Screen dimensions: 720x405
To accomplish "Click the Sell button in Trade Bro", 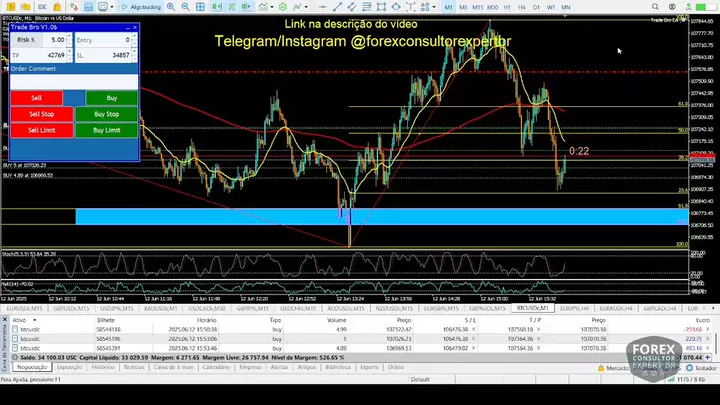I will [36, 98].
